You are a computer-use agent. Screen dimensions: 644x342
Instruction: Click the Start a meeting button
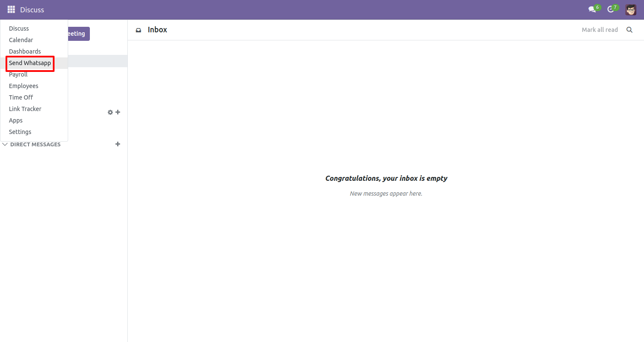[79, 34]
